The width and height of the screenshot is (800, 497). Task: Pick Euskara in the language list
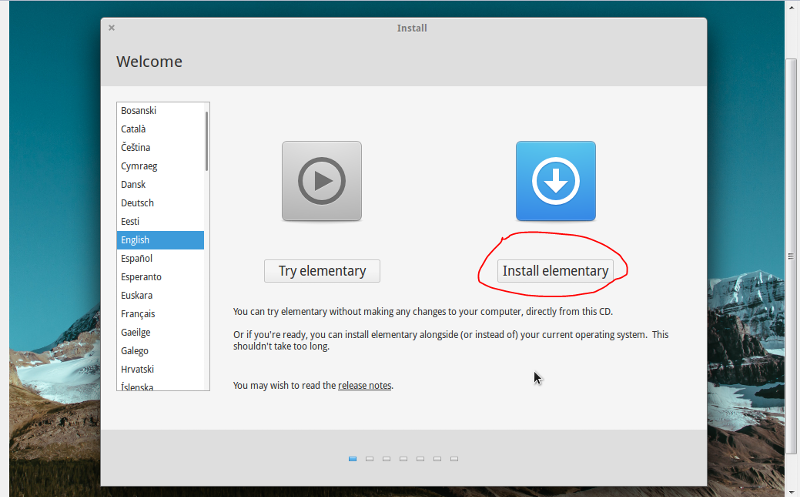[160, 295]
